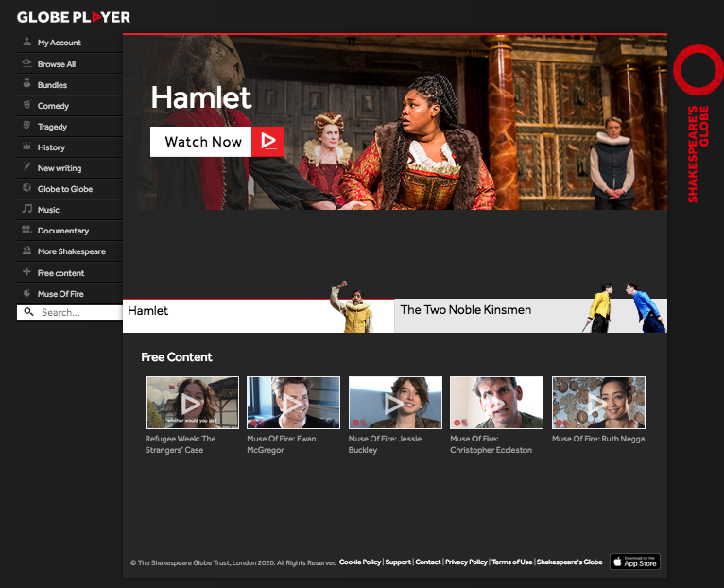Image resolution: width=724 pixels, height=588 pixels.
Task: Click 'Muse Of Fire: Ewan McGregor' caption
Action: point(282,444)
